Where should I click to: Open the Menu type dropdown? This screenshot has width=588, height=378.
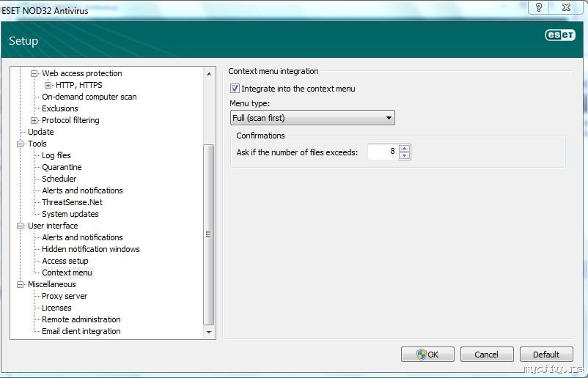pos(312,118)
